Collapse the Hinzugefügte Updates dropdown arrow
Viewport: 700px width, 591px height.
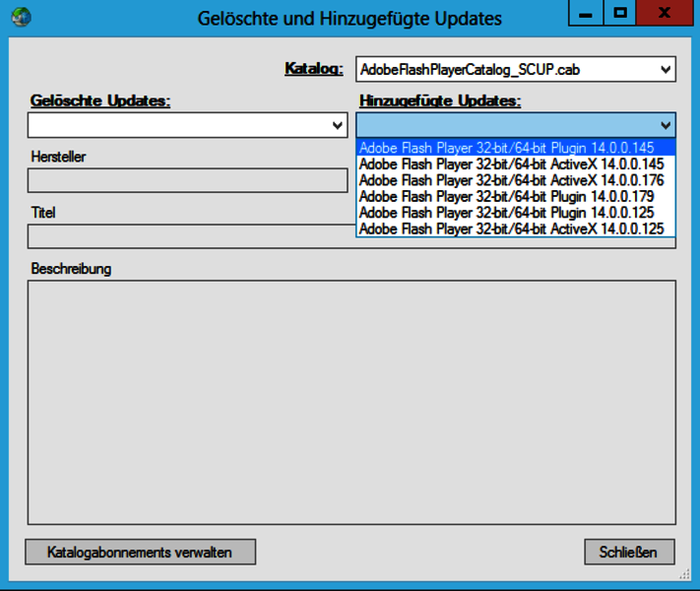point(666,125)
